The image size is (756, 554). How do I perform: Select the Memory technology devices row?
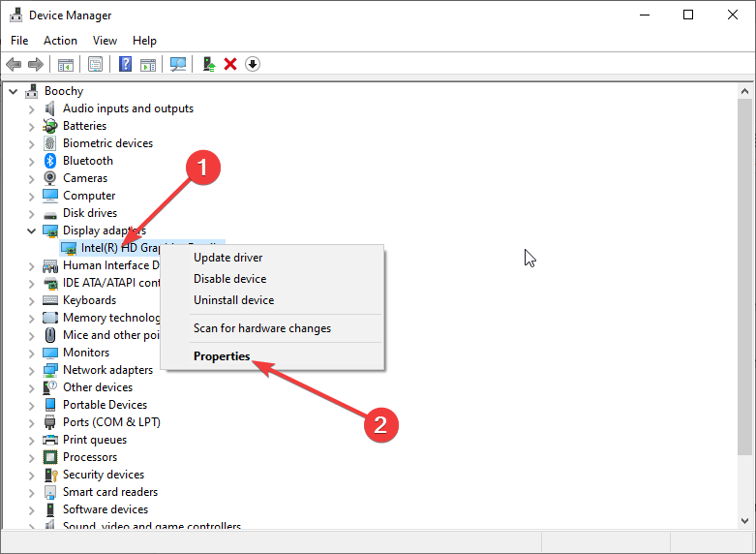[x=111, y=318]
